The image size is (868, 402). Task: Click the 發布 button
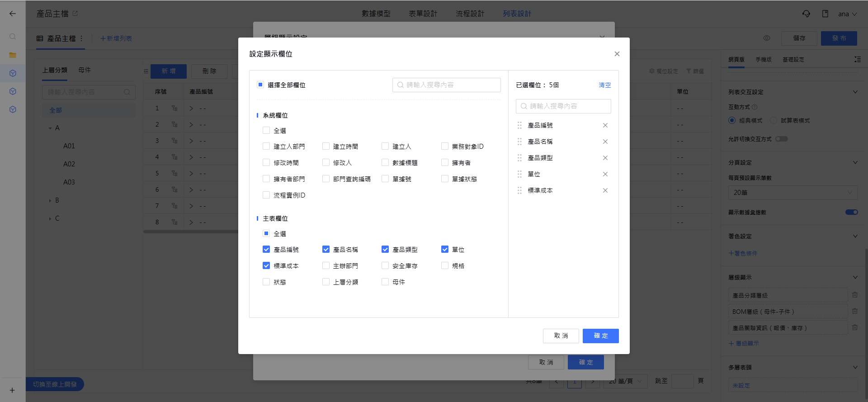tap(839, 38)
